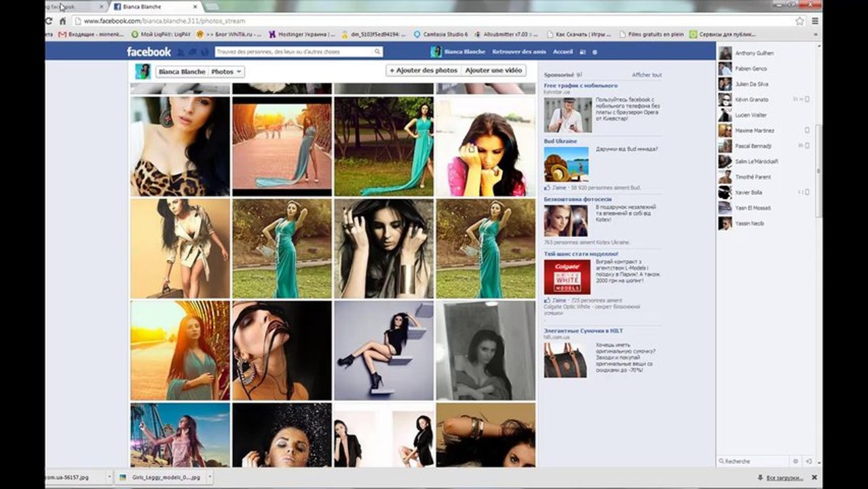Image resolution: width=868 pixels, height=489 pixels.
Task: Close the Bianca Blanche tab
Action: [195, 7]
